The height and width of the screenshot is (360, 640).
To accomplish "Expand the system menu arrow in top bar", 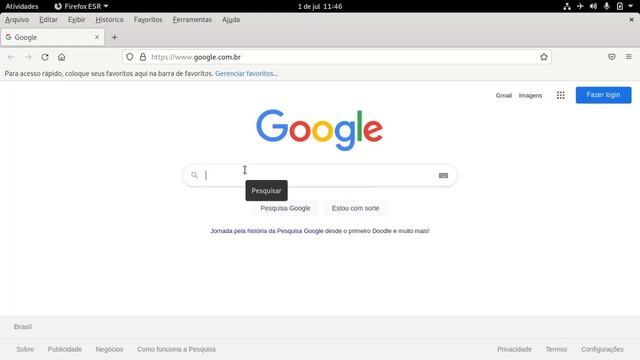I will [631, 6].
